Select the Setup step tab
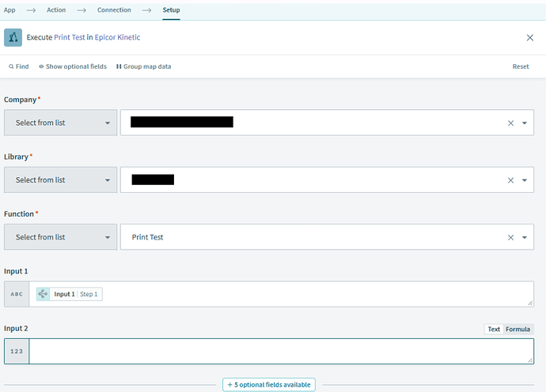This screenshot has width=546, height=392. (x=172, y=10)
